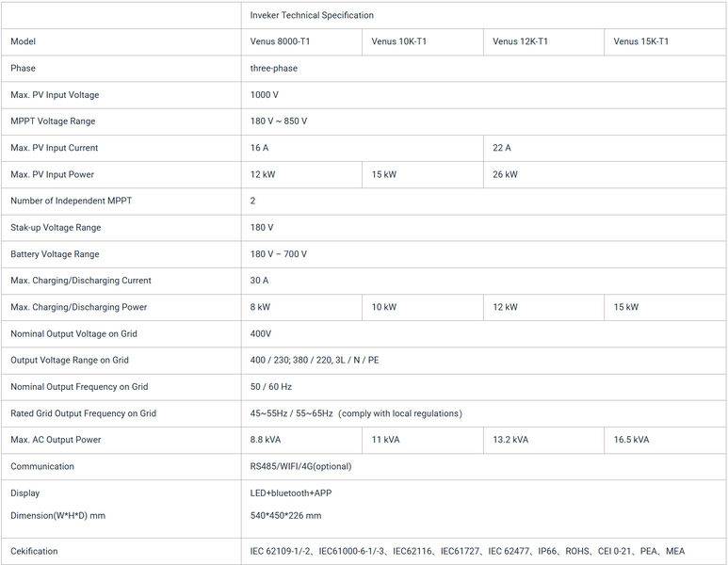This screenshot has width=728, height=565.
Task: Click the '45~55Hz / 55~65Hz' frequency value
Action: click(x=292, y=413)
